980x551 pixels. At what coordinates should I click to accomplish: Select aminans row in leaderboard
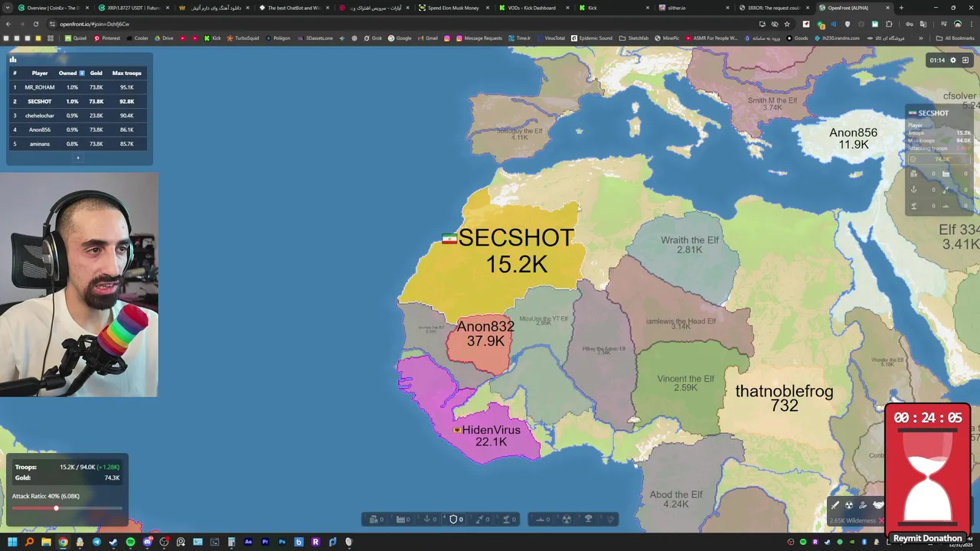click(x=80, y=144)
